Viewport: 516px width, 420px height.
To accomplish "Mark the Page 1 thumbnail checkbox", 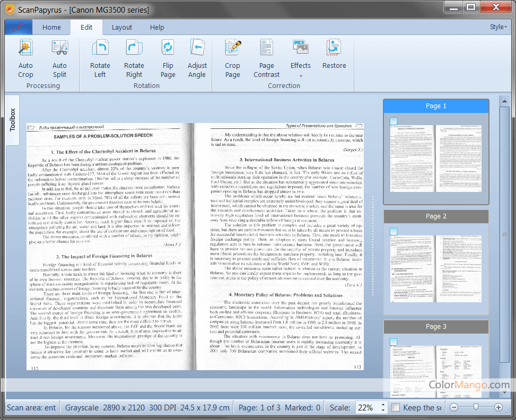I will click(x=393, y=121).
